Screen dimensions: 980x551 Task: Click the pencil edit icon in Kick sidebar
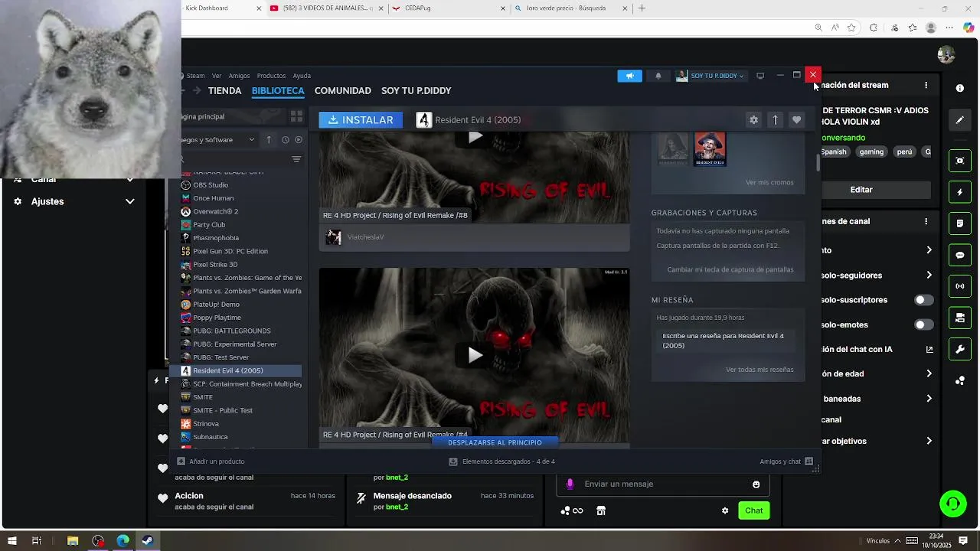(x=960, y=120)
